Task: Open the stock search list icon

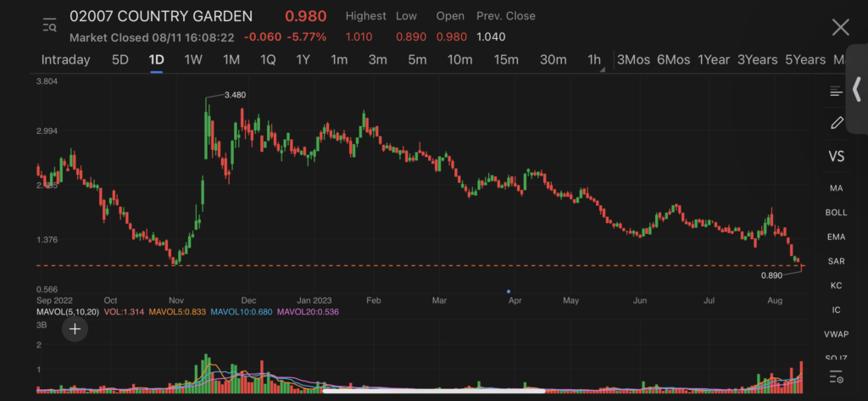Action: (x=50, y=25)
